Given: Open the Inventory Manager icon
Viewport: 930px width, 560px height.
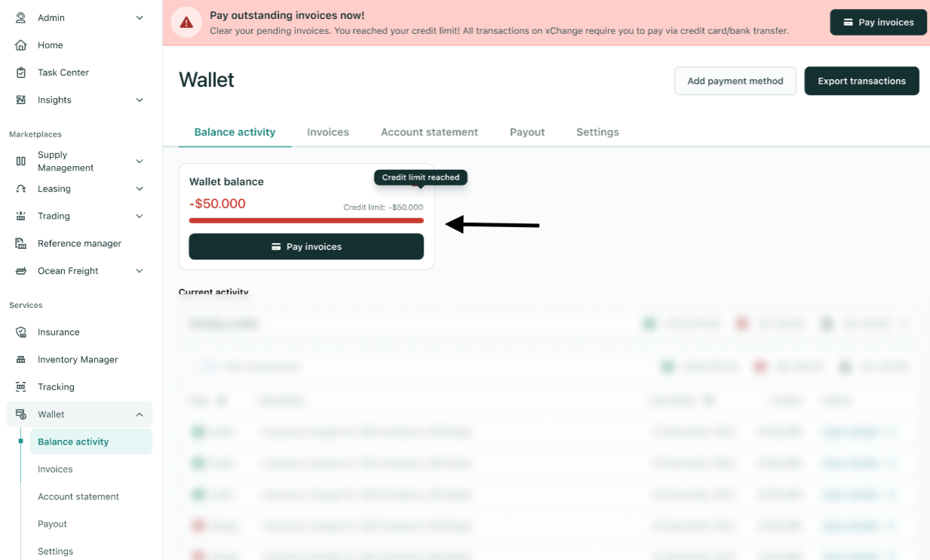Looking at the screenshot, I should [x=22, y=359].
